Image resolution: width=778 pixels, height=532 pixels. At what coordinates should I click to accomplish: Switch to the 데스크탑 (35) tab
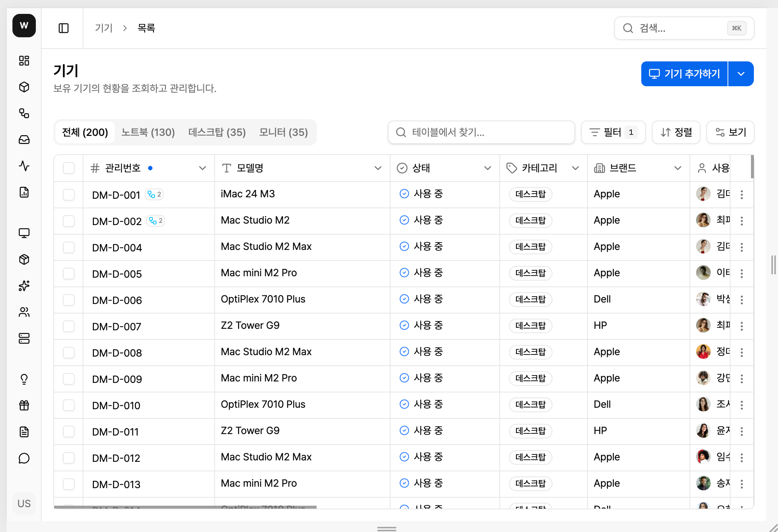click(217, 132)
